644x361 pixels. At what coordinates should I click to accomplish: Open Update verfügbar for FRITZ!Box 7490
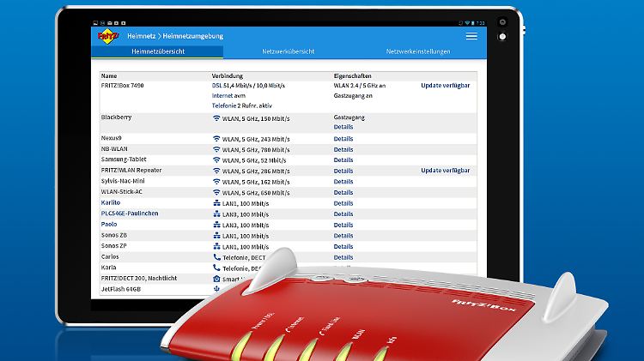pos(445,86)
